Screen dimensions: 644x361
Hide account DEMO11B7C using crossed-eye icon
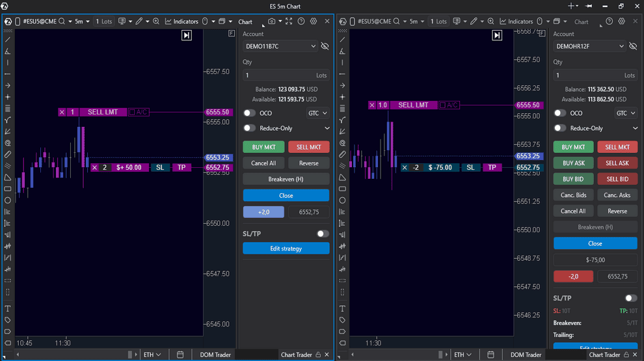[325, 46]
